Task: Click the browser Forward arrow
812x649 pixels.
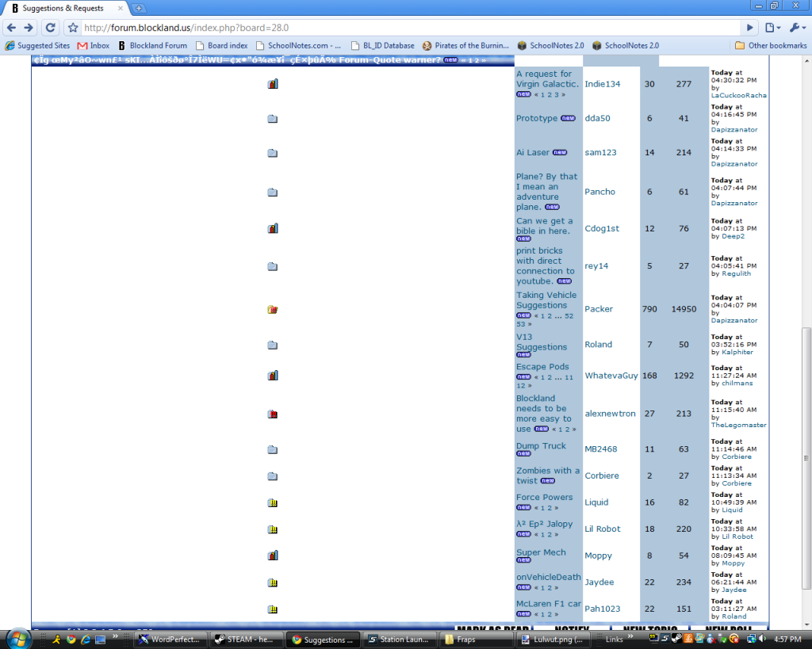Action: tap(29, 28)
